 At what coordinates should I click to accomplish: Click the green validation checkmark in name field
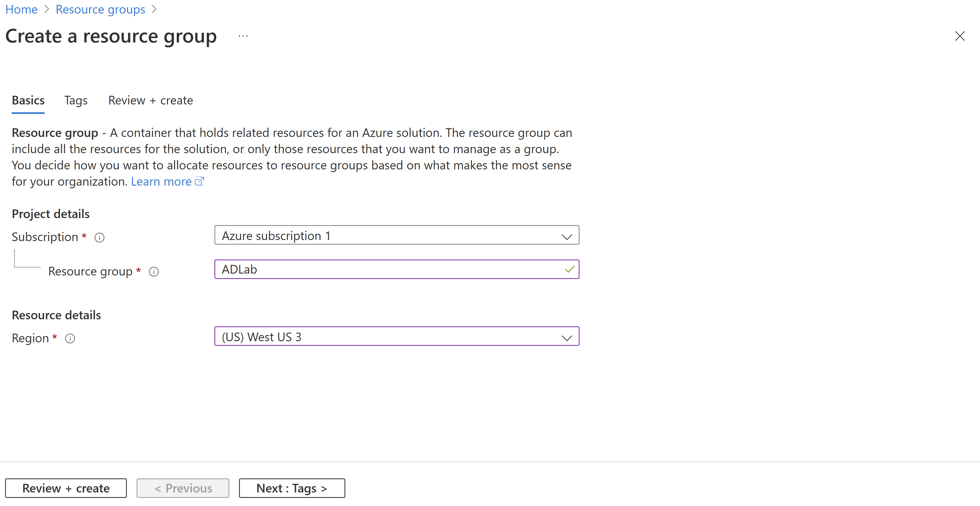pos(570,269)
